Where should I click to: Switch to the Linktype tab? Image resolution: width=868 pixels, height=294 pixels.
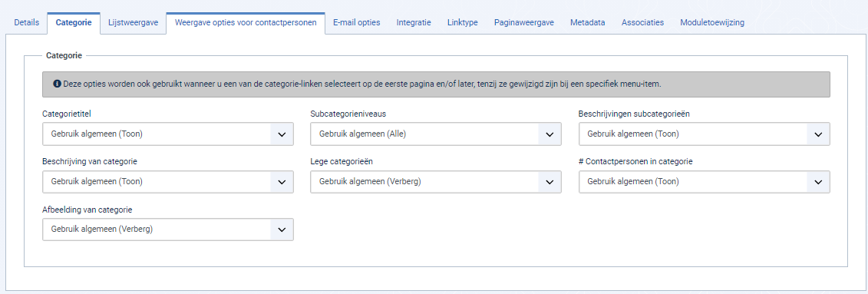462,23
